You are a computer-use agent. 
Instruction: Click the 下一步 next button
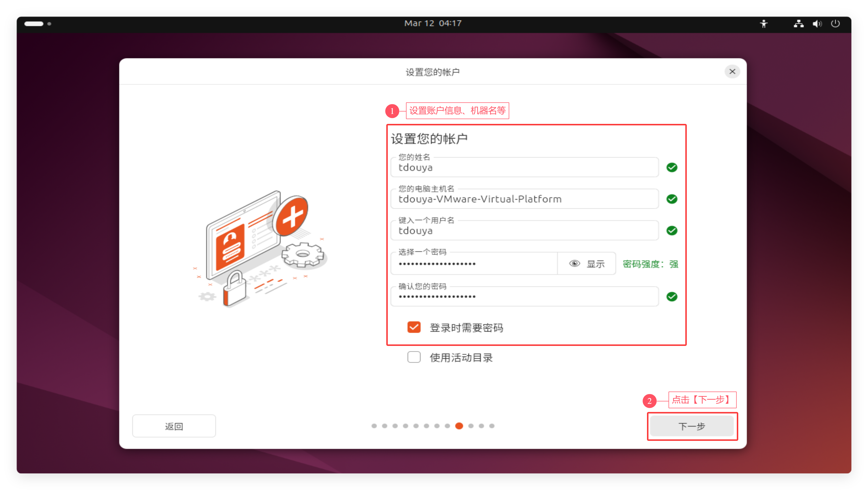pos(692,426)
